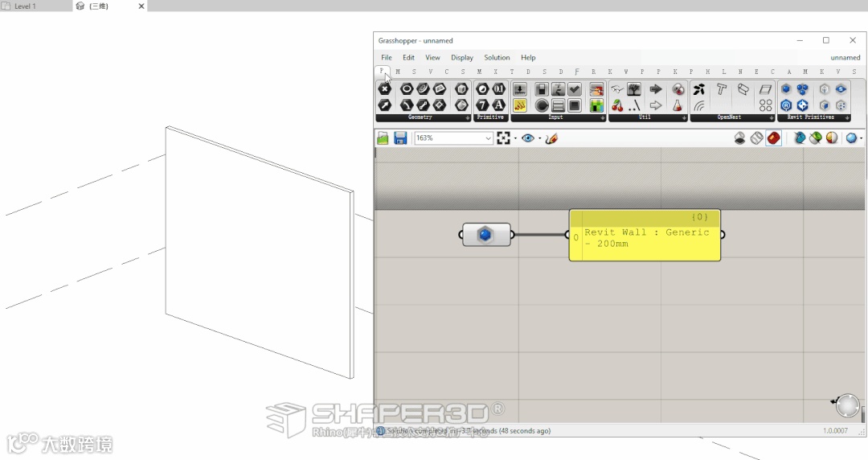Pick the four circles icon in OpenNest

pyautogui.click(x=765, y=105)
